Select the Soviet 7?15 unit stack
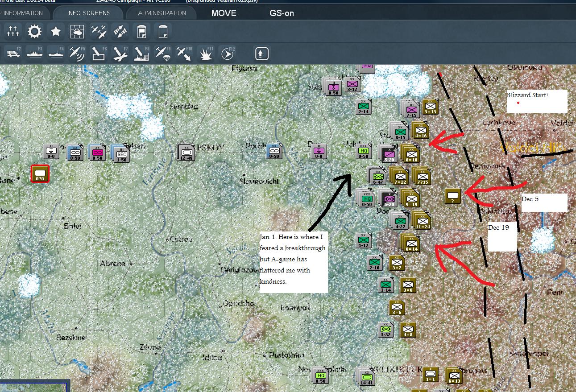The image size is (576, 392). (423, 176)
